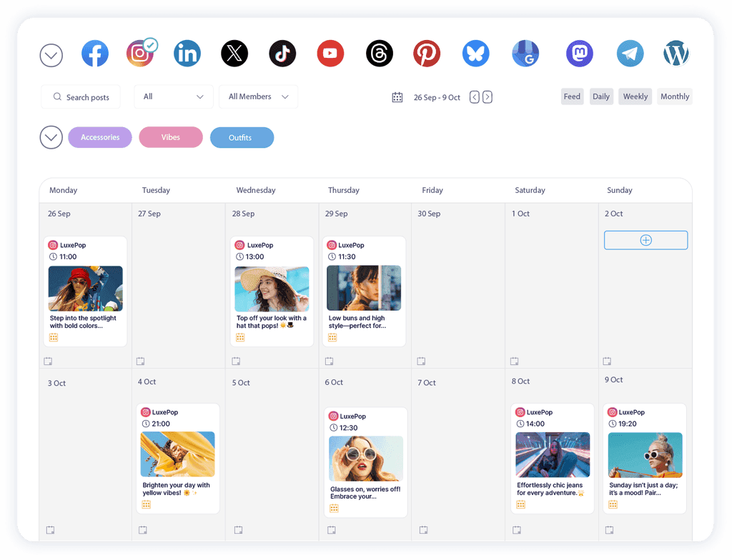Screen dimensions: 732x560
Task: Switch to the Feed view
Action: click(572, 96)
